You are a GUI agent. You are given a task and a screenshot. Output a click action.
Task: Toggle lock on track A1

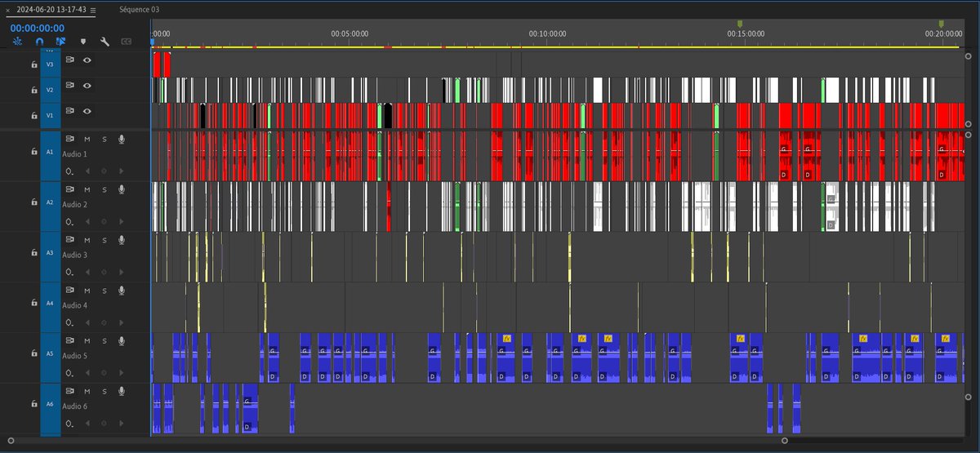[x=33, y=152]
